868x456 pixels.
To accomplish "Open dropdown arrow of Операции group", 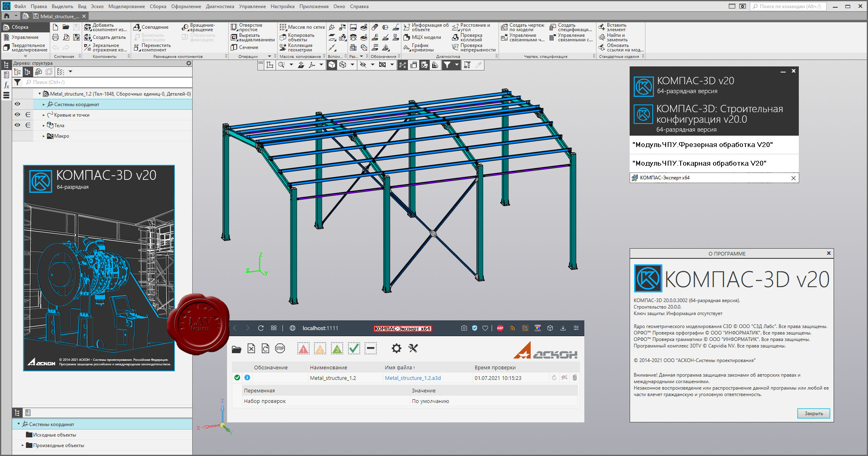I will point(270,56).
